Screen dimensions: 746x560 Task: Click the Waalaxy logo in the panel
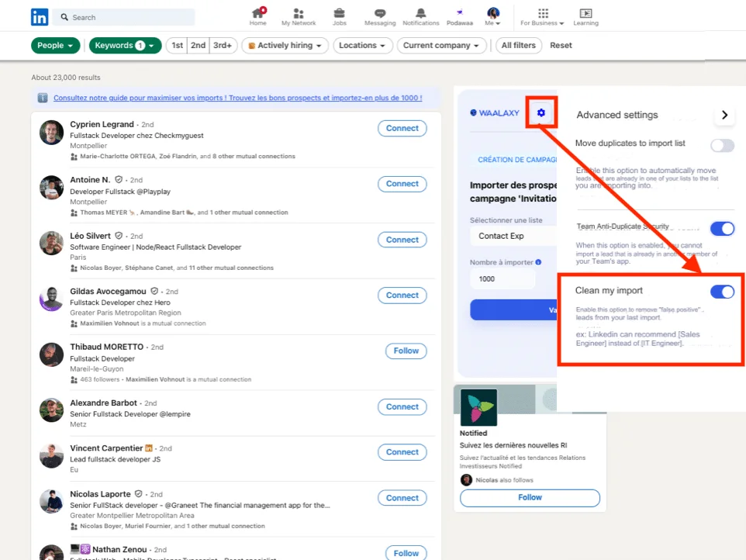pos(495,112)
